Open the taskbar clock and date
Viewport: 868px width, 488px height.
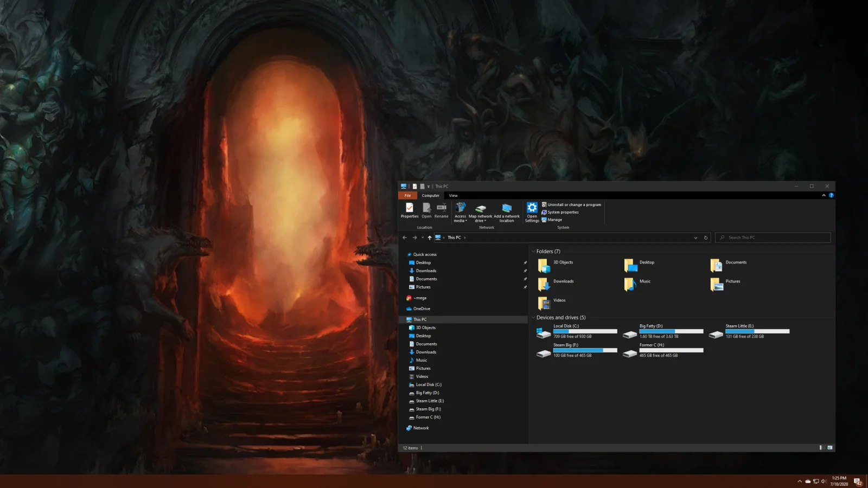pos(839,481)
